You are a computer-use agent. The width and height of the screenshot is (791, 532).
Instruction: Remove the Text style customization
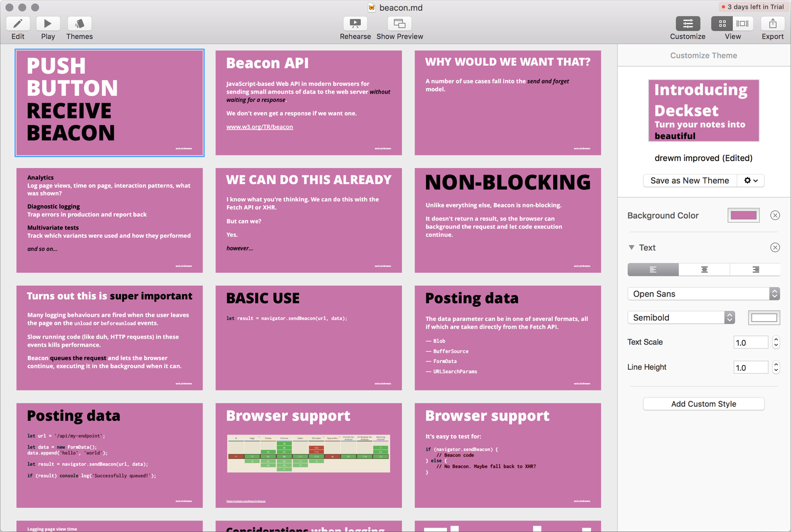pos(775,247)
